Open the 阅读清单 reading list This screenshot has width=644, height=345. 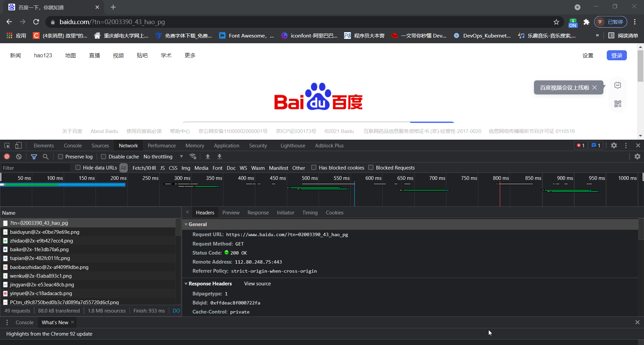(623, 35)
